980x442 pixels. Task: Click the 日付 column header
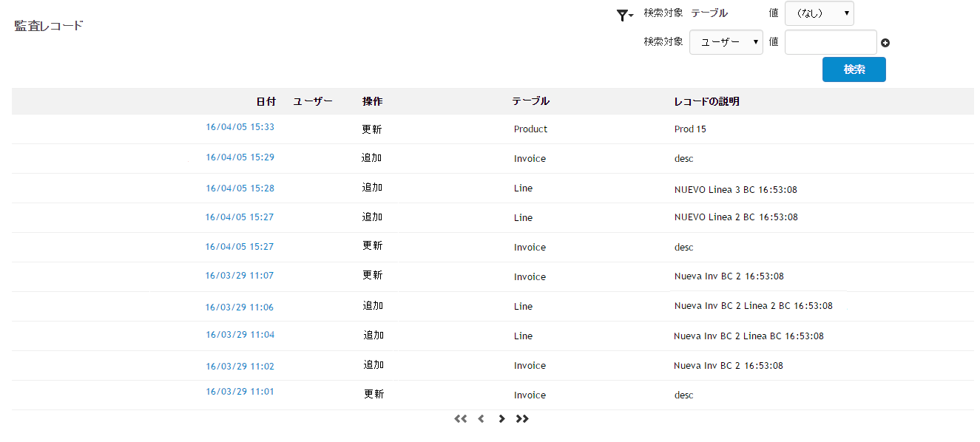tap(266, 101)
